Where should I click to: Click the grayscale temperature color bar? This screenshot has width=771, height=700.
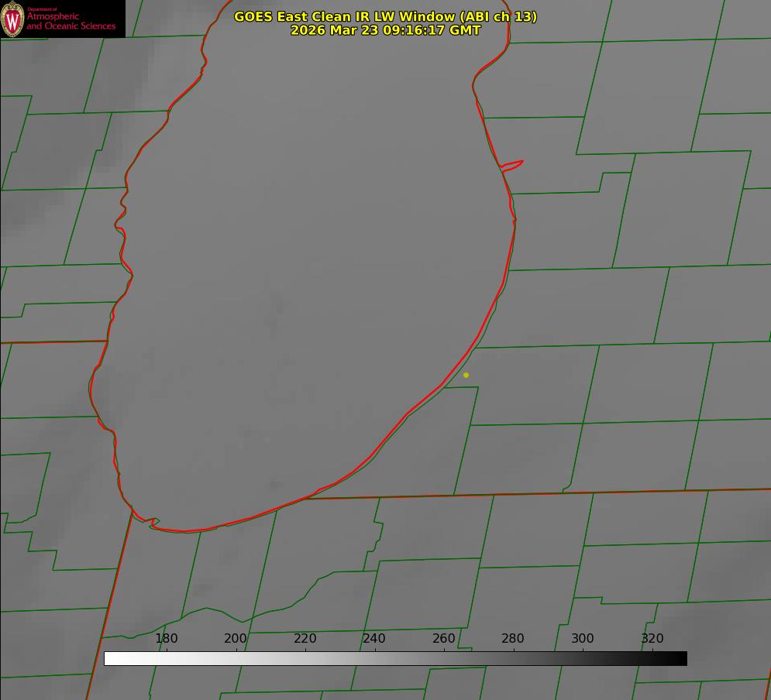coord(395,658)
